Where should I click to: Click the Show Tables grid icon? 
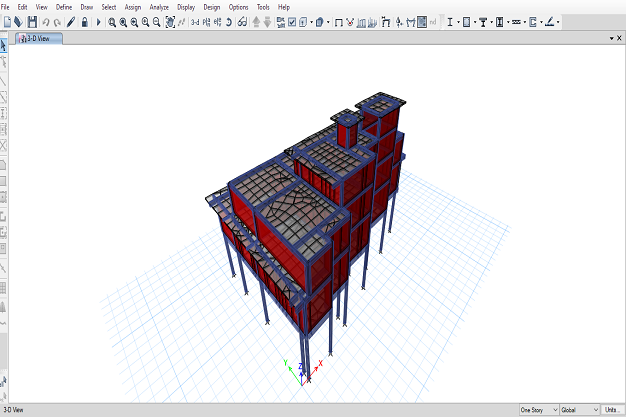[422, 22]
